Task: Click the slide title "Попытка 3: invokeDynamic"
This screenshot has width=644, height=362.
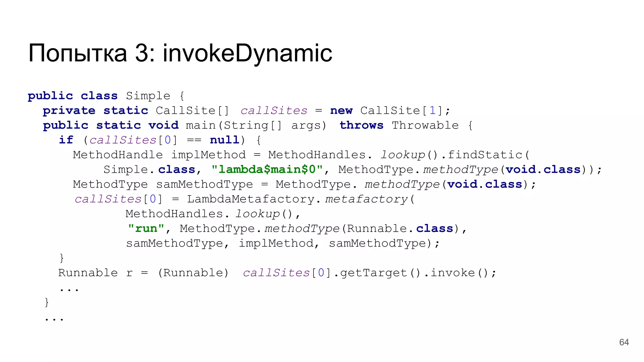Action: point(180,53)
